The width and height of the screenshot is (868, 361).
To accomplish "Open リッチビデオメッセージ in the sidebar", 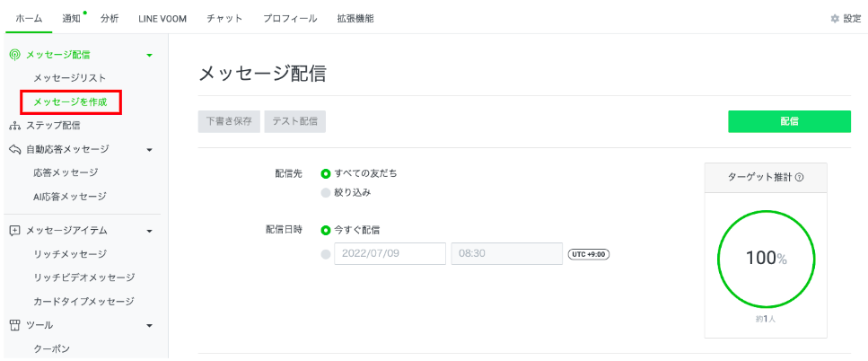I will pos(84,277).
